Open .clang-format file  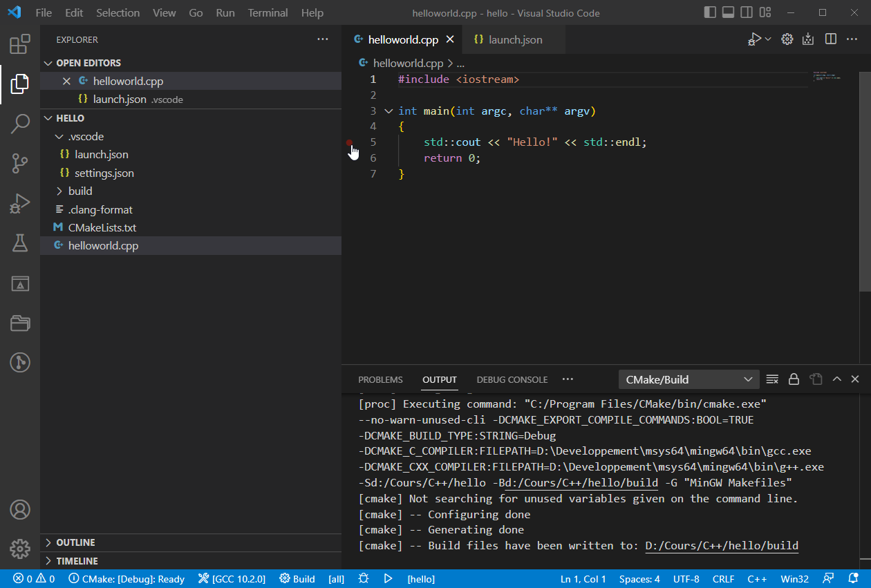tap(191, 209)
